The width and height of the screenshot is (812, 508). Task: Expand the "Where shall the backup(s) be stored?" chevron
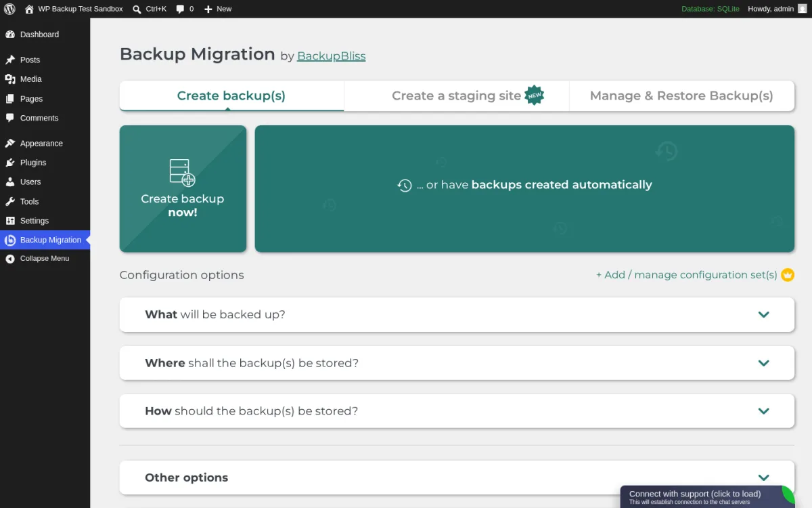764,363
